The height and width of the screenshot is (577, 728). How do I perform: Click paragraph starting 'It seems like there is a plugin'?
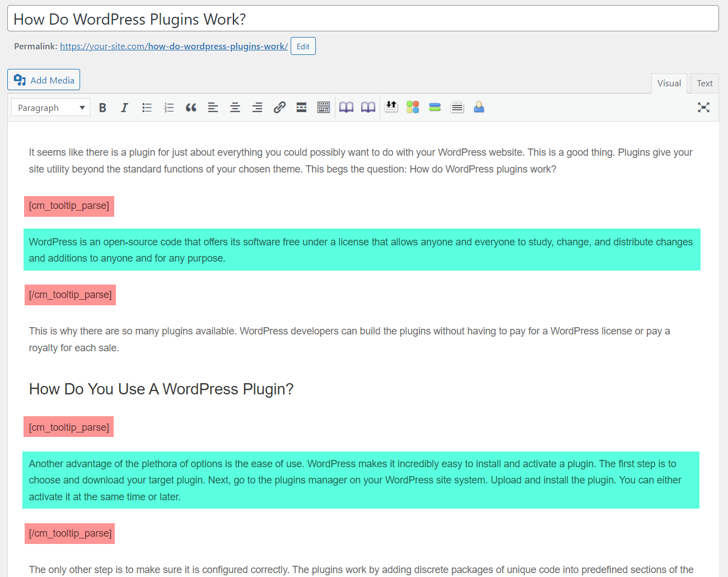pos(362,161)
